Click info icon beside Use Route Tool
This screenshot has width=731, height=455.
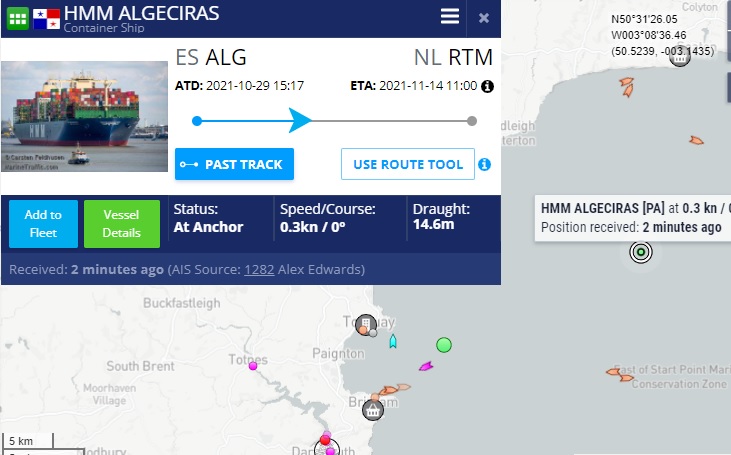coord(485,164)
